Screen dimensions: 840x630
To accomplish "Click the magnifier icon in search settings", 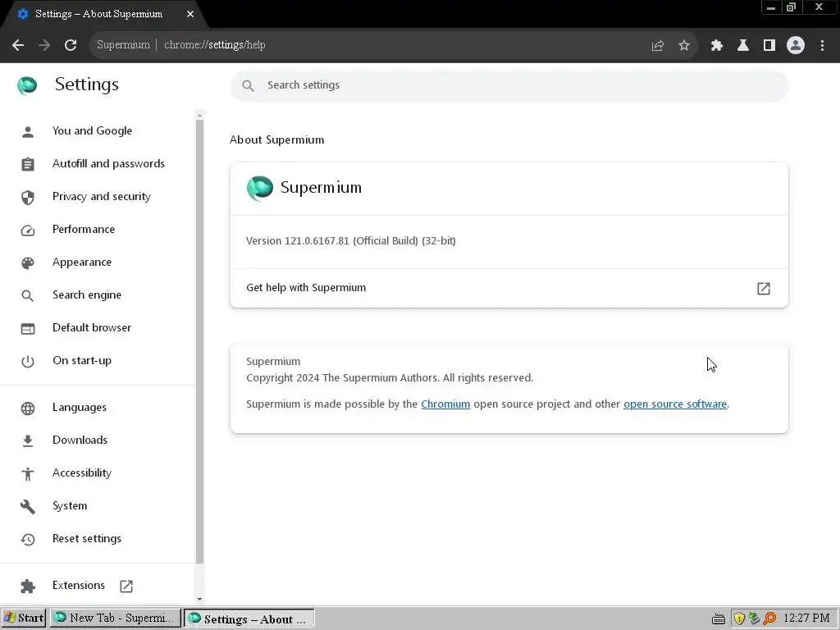I will (248, 85).
